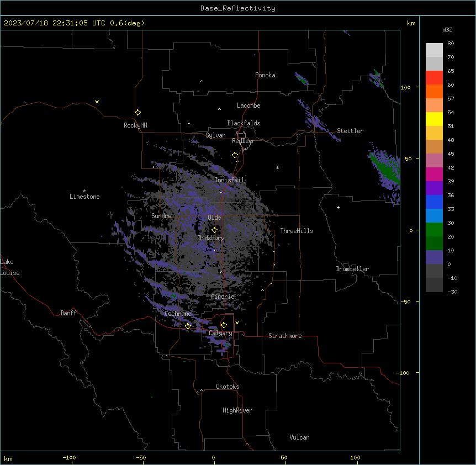
Task: Click the yellow diamond marker above Calgary label
Action: pos(224,325)
